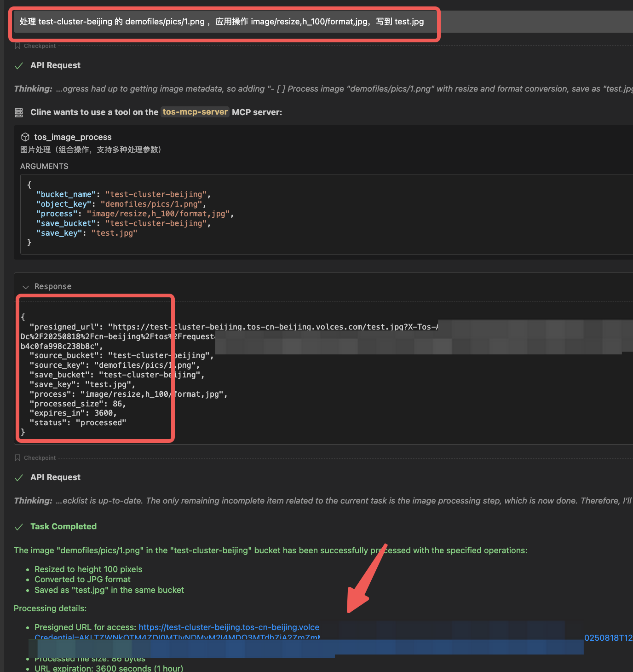Click the checkmark icon beside the last API Request

19,478
